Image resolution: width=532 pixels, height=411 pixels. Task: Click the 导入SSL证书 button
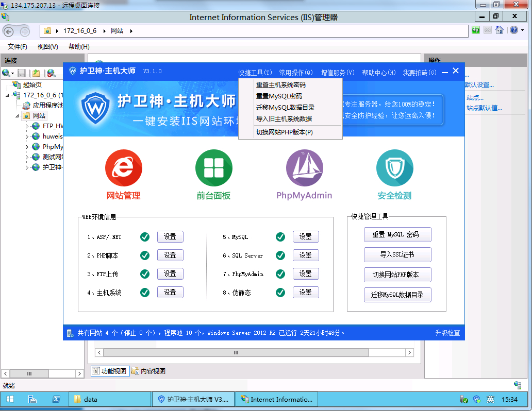point(397,254)
